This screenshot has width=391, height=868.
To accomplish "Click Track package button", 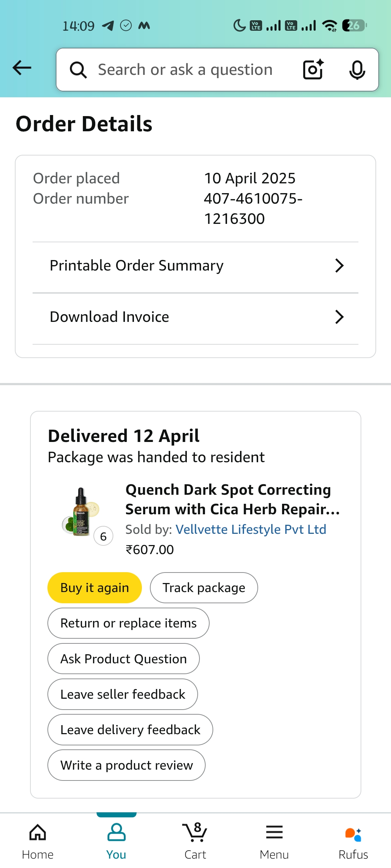I will coord(204,588).
